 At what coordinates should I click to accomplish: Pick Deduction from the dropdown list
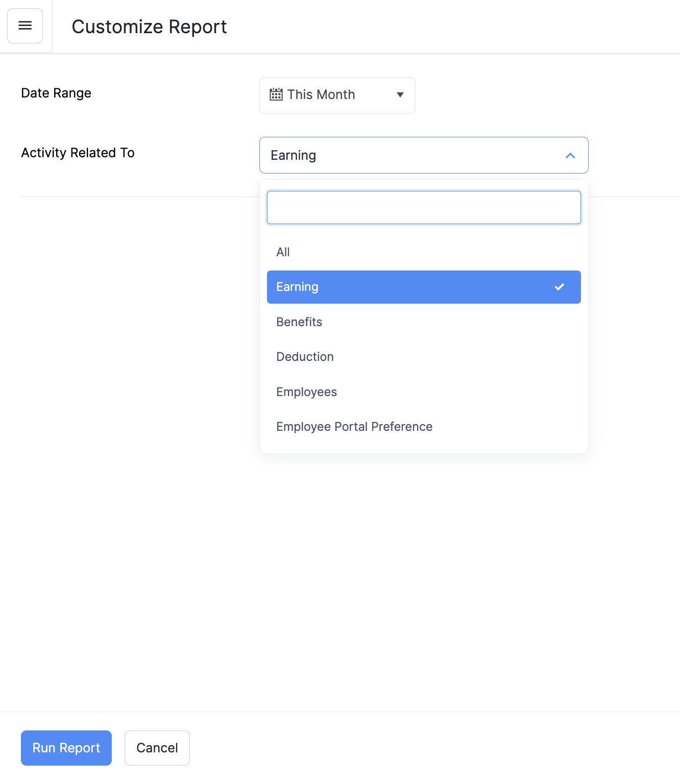(x=305, y=357)
